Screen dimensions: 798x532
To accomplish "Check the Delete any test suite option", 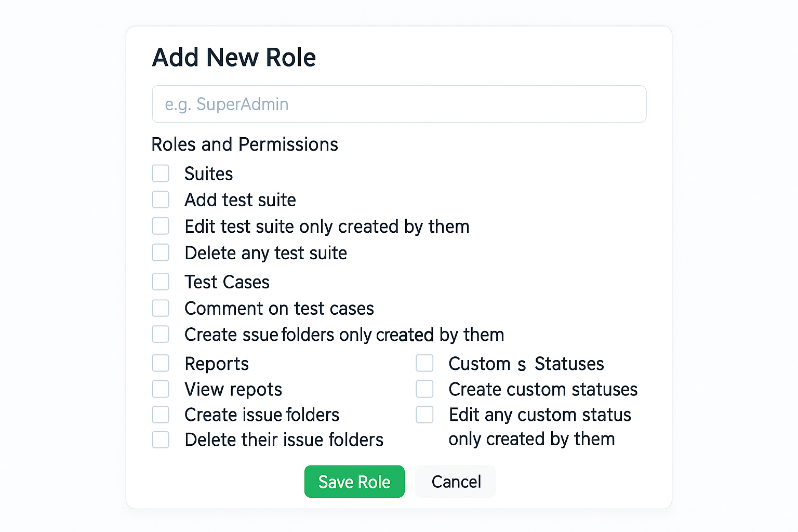I will coord(161,252).
